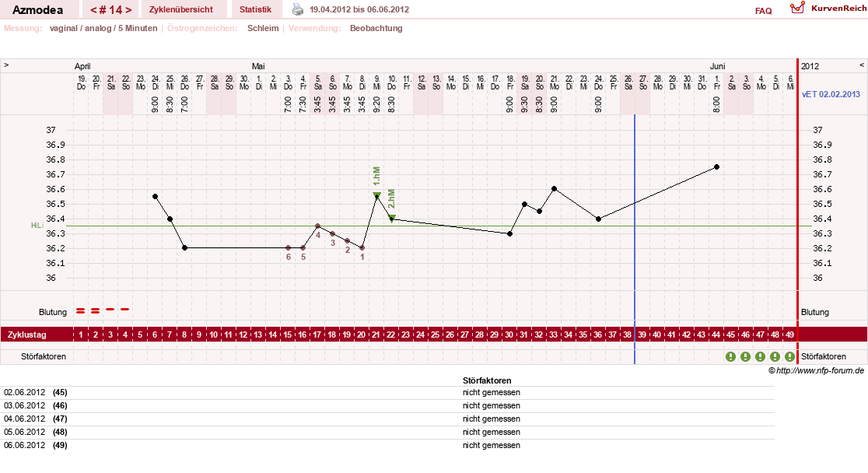Image resolution: width=868 pixels, height=473 pixels.
Task: Open the nfp-forum.de copyright link
Action: click(x=816, y=370)
